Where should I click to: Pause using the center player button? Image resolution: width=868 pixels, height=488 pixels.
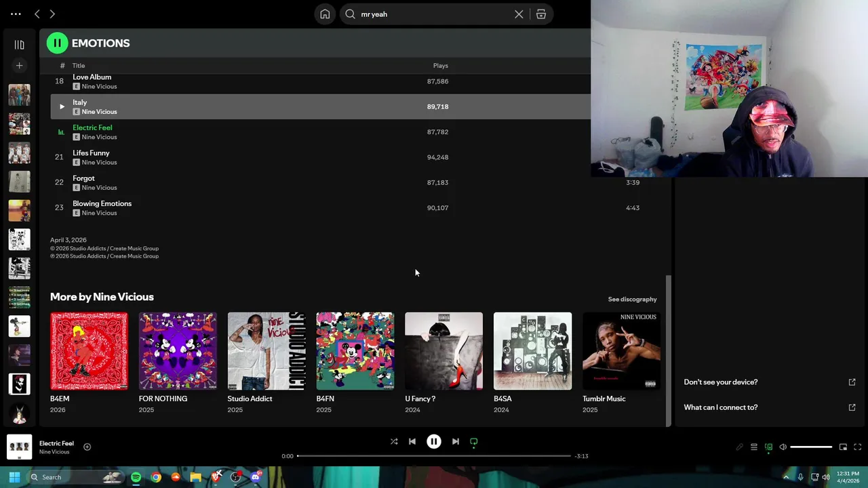point(434,442)
